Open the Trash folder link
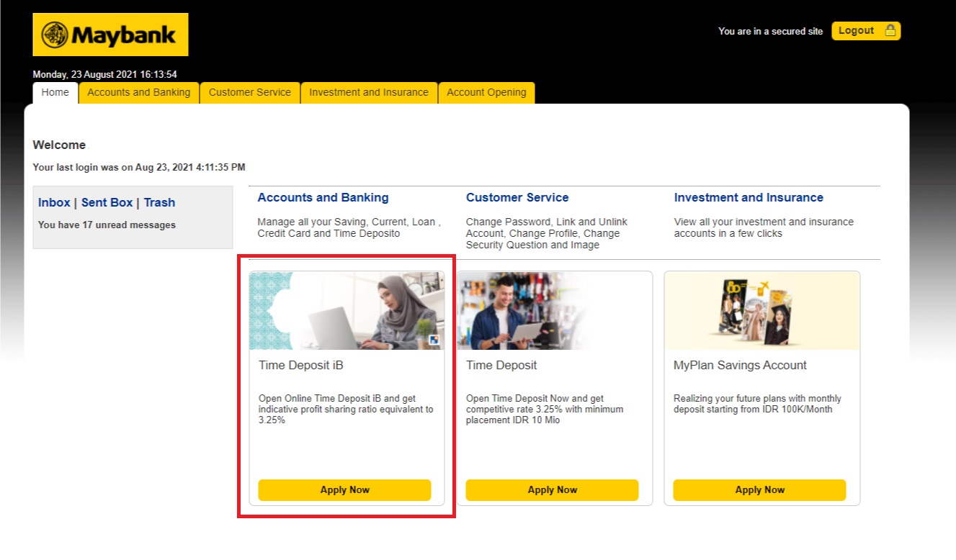The height and width of the screenshot is (560, 956). pyautogui.click(x=159, y=203)
